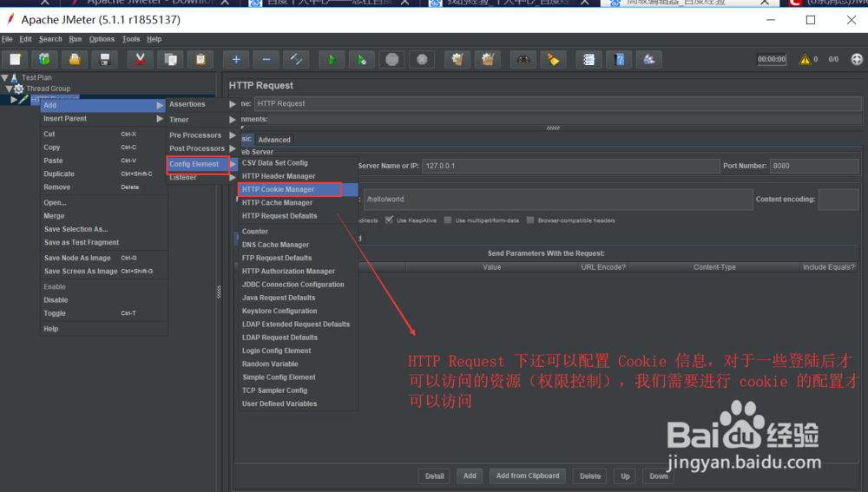Choose HTTP Header Manager entry
This screenshot has height=492, width=868.
point(298,176)
